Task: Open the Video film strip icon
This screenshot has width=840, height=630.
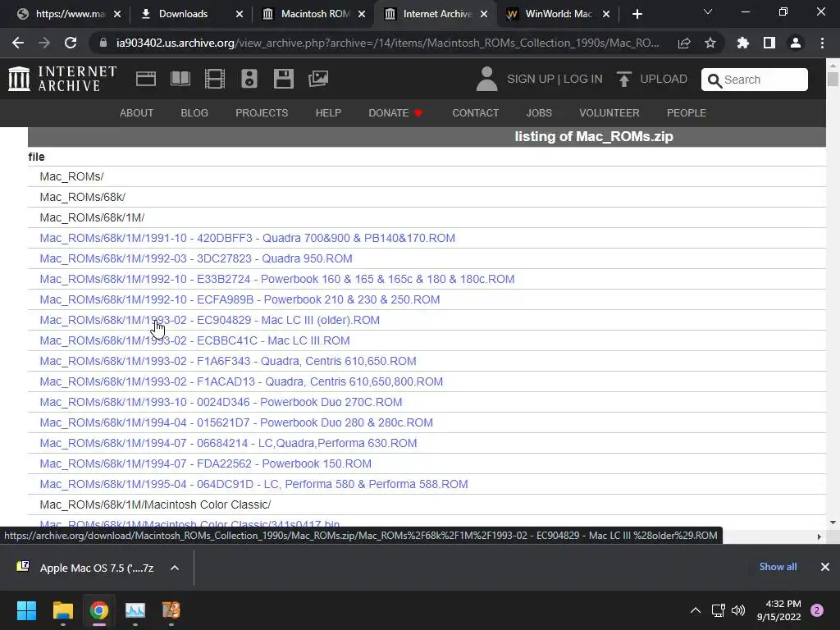Action: click(214, 79)
